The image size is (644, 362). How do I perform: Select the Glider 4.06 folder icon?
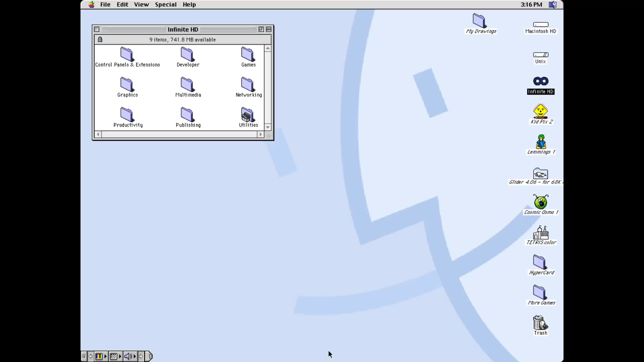pos(541,173)
